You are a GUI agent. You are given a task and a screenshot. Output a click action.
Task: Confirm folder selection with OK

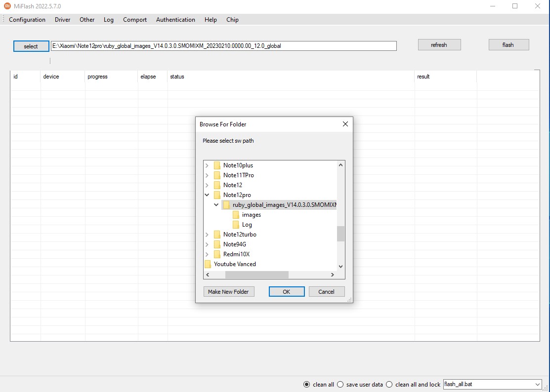(287, 291)
